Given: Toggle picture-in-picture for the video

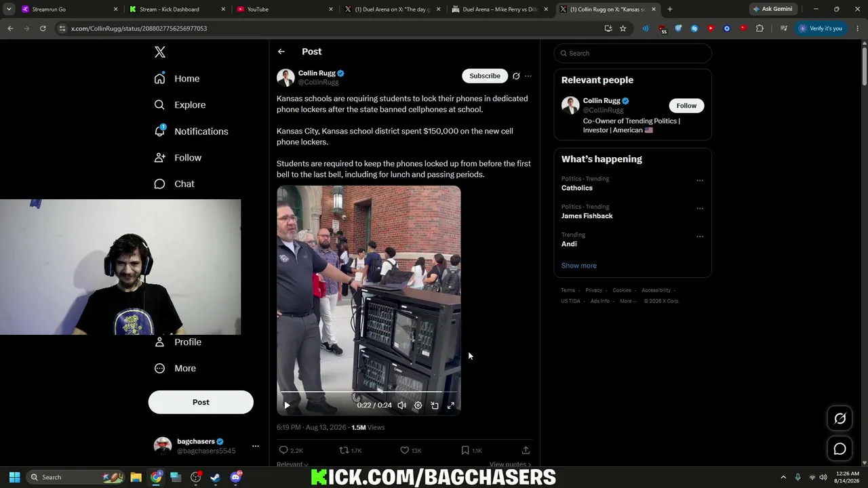Looking at the screenshot, I should [435, 405].
